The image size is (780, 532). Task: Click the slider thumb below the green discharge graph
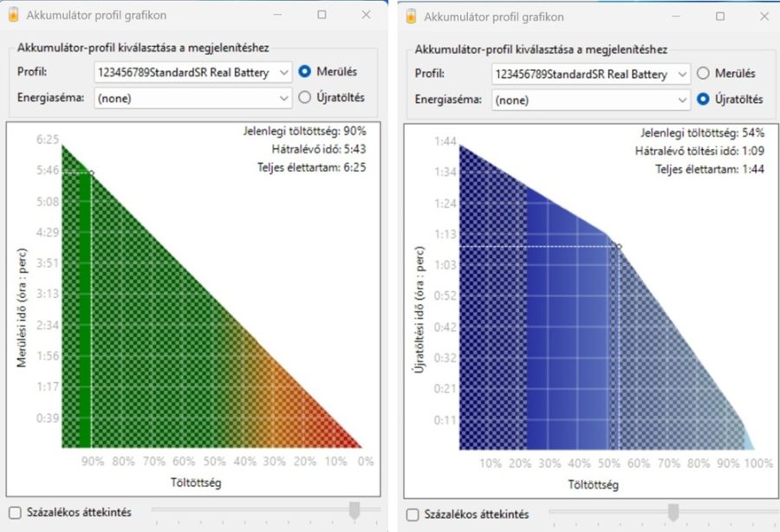(x=354, y=512)
